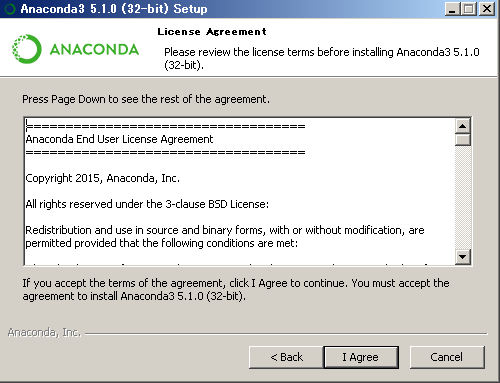500x383 pixels.
Task: Click the empty scrollbar track below the thumb
Action: point(463,198)
